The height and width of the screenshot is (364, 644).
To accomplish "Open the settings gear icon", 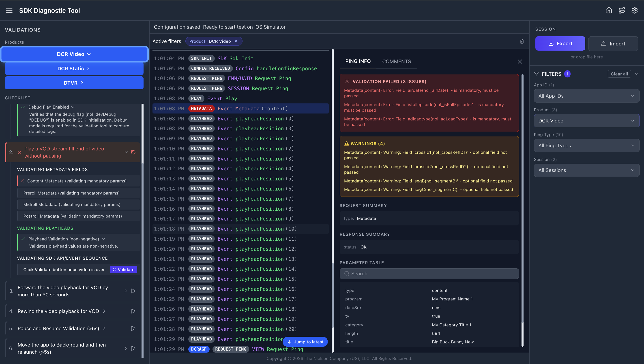I will pyautogui.click(x=635, y=10).
